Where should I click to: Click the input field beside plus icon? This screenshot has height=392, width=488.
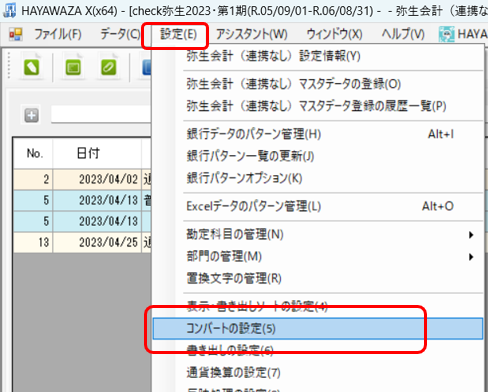pyautogui.click(x=101, y=115)
